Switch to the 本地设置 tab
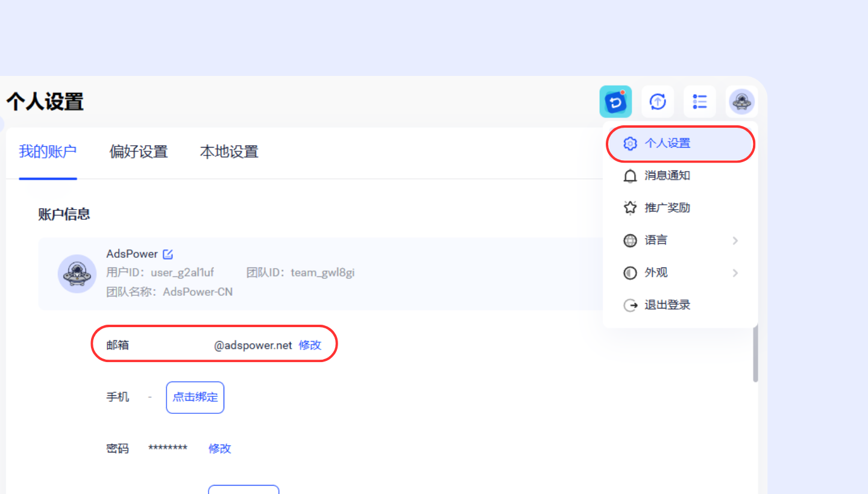This screenshot has width=868, height=494. (x=229, y=152)
